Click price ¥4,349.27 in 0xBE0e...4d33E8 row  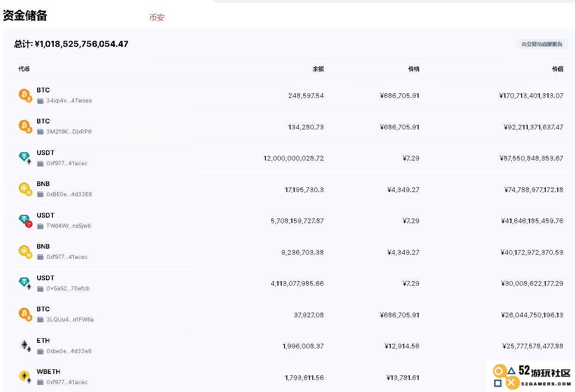[403, 190]
